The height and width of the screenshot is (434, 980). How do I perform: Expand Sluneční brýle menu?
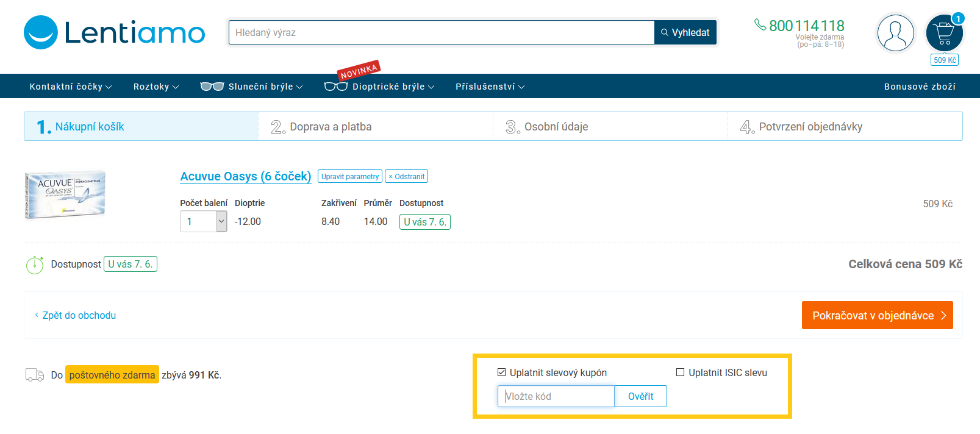point(251,87)
